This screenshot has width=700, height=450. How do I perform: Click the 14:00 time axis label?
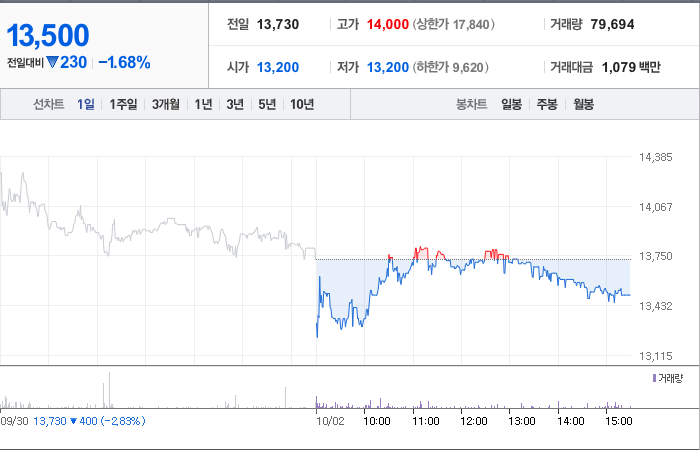(x=571, y=421)
